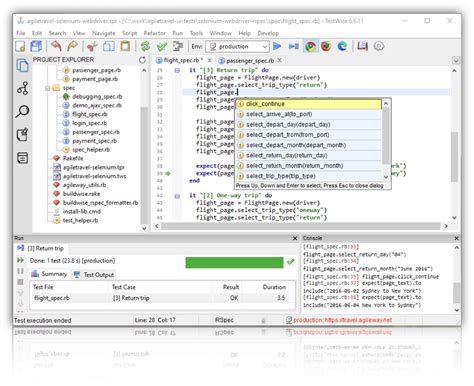The image size is (474, 386).
Task: Open the editor tab list dropdown
Action: point(456,61)
